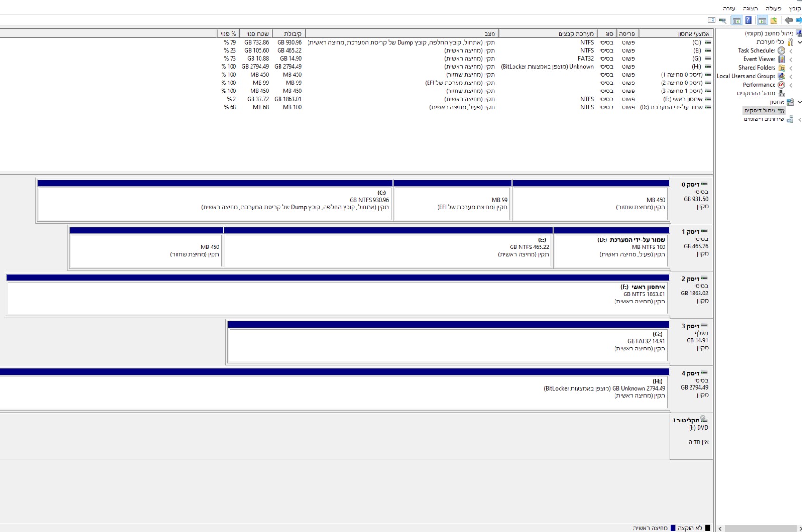Select the (E:) 465.22 GB NTFS partition block
The image size is (802, 532).
(388, 248)
